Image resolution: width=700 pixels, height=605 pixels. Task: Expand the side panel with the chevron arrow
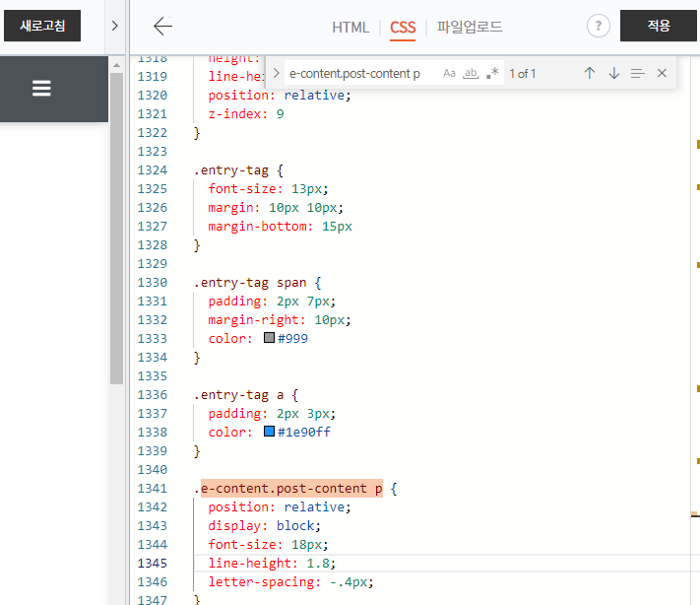coord(115,26)
